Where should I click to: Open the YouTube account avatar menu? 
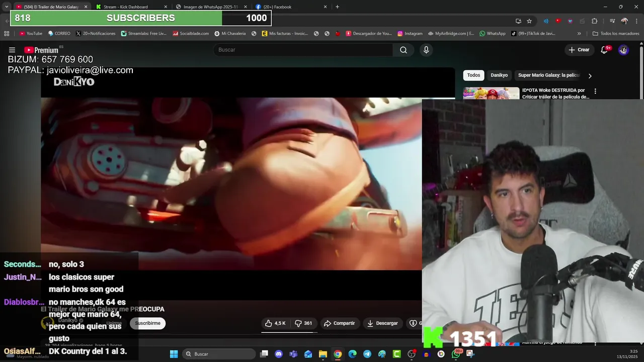coord(623,50)
